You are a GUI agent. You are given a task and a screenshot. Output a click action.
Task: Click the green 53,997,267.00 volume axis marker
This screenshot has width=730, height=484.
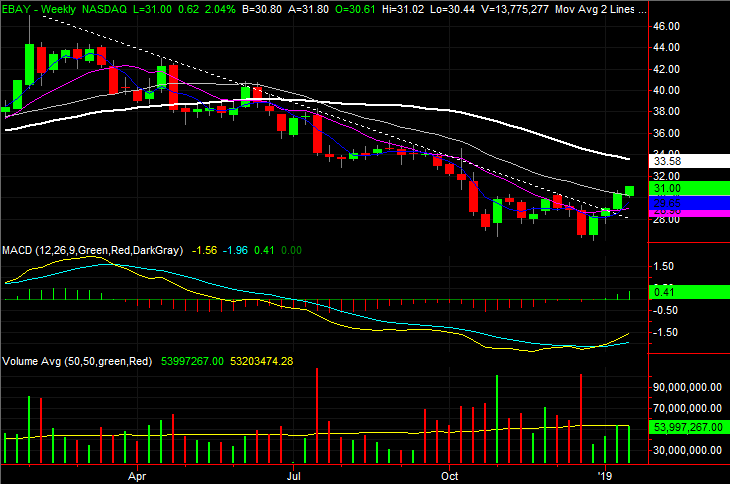[x=689, y=427]
